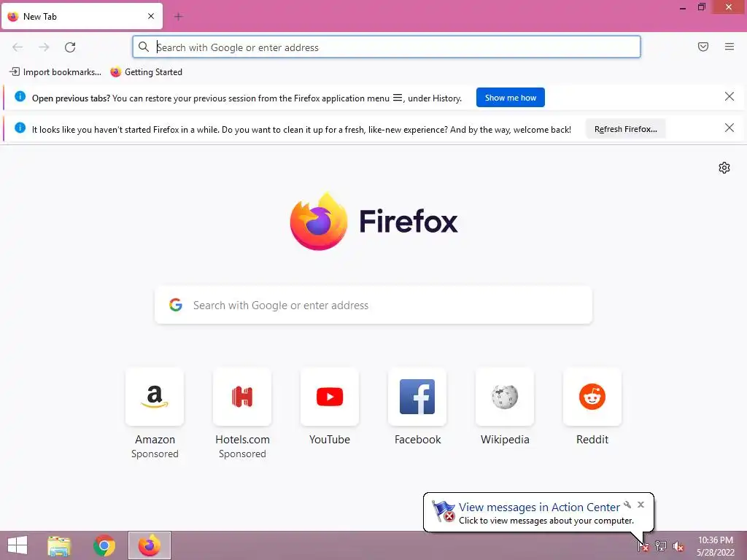Click the network tray icon

tap(661, 546)
